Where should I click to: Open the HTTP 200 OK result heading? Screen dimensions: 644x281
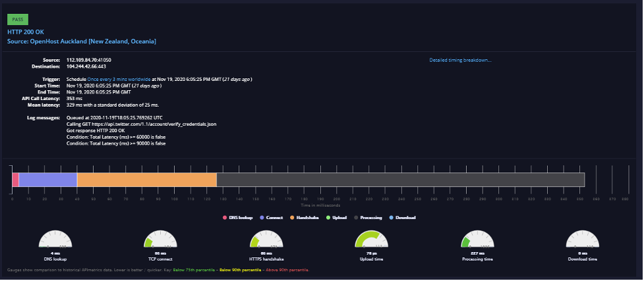(26, 32)
